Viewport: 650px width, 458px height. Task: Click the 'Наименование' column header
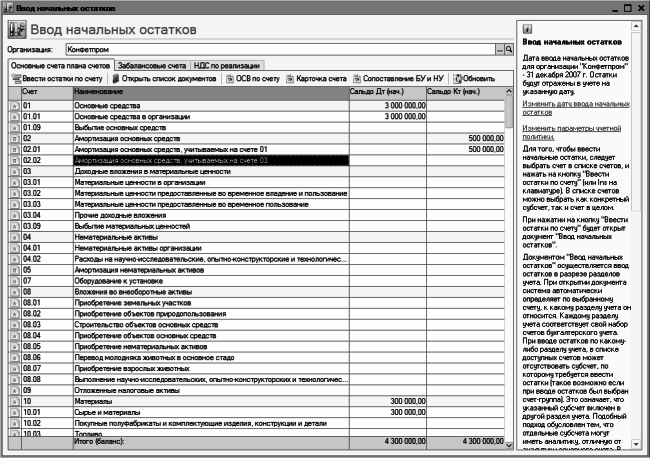pos(211,92)
